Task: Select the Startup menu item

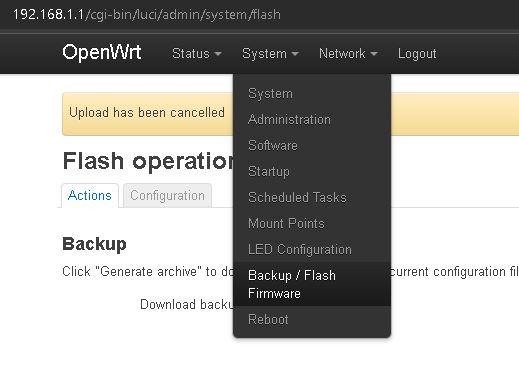Action: tap(312, 171)
